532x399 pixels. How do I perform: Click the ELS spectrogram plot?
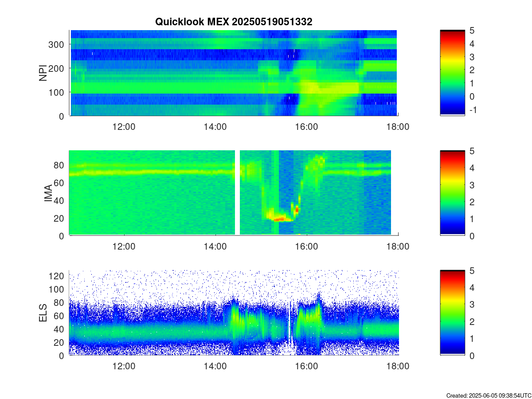pos(234,313)
